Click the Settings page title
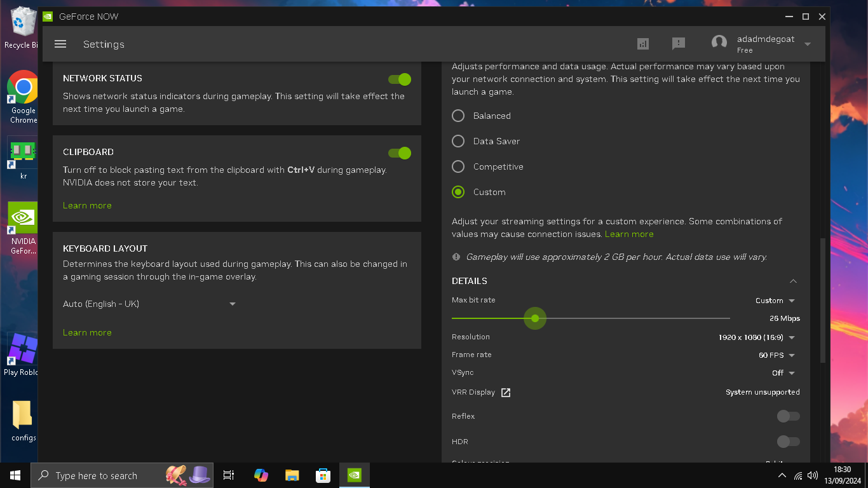The image size is (868, 488). [104, 44]
